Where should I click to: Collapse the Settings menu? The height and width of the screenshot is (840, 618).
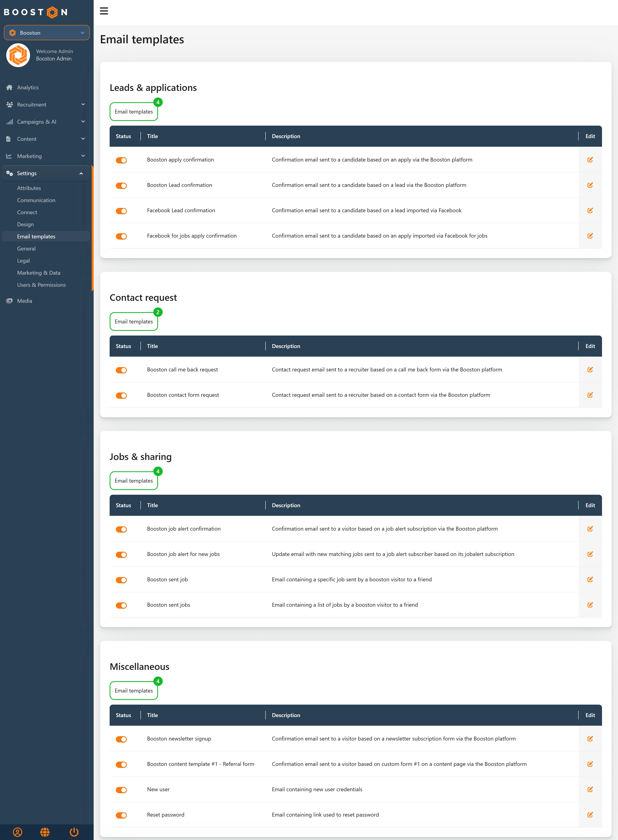[46, 174]
